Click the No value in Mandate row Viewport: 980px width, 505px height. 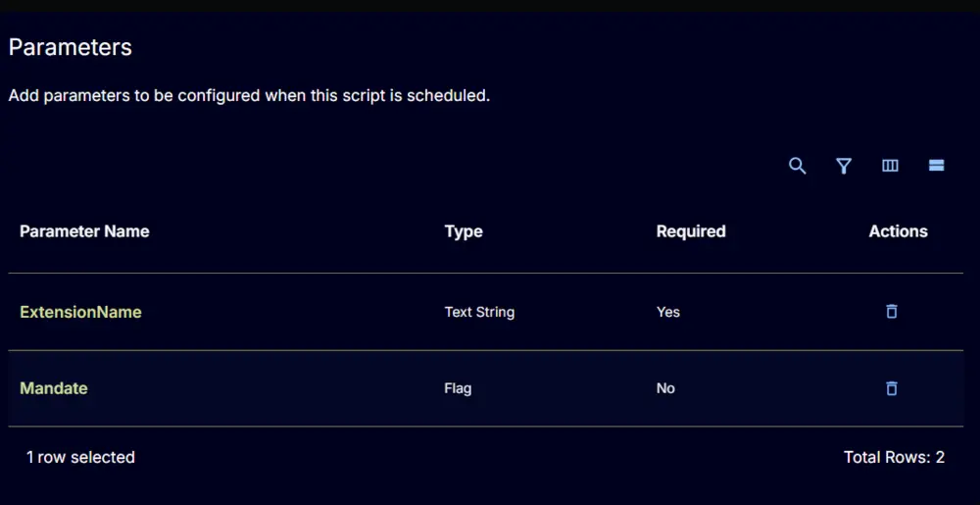[665, 388]
